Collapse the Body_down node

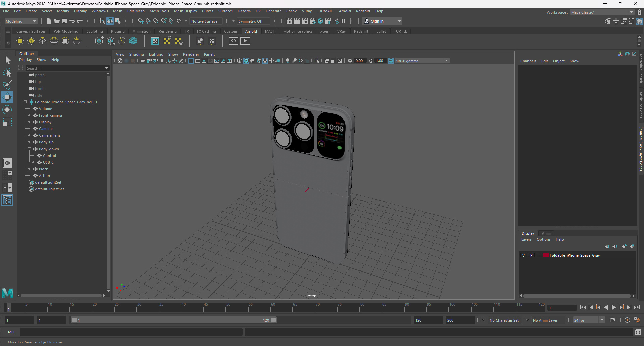click(x=29, y=149)
